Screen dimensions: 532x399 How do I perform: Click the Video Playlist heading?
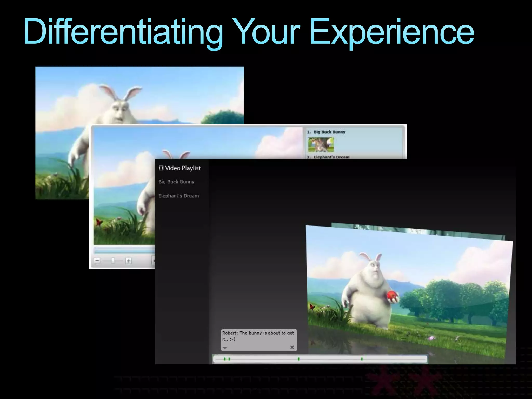coord(183,168)
